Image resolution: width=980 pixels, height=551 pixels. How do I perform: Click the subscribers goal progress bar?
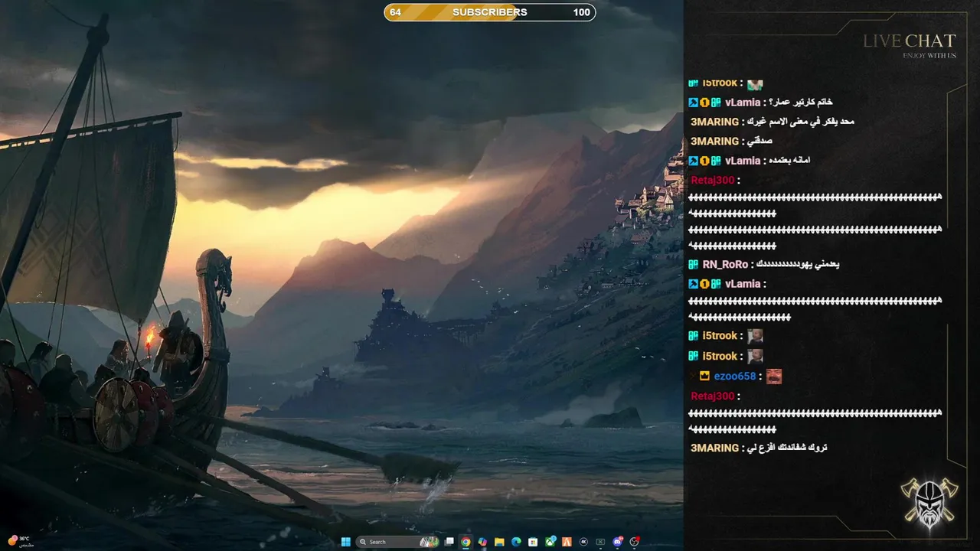coord(490,12)
